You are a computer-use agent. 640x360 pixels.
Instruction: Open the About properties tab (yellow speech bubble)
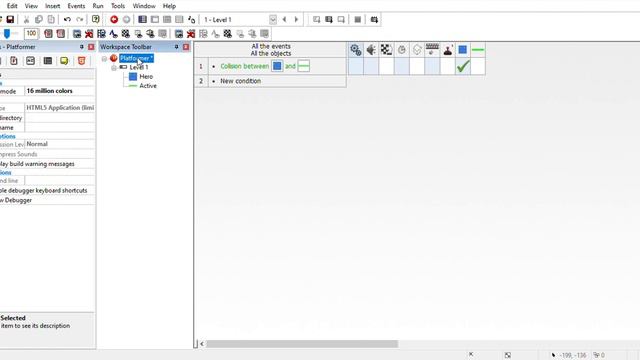64,61
